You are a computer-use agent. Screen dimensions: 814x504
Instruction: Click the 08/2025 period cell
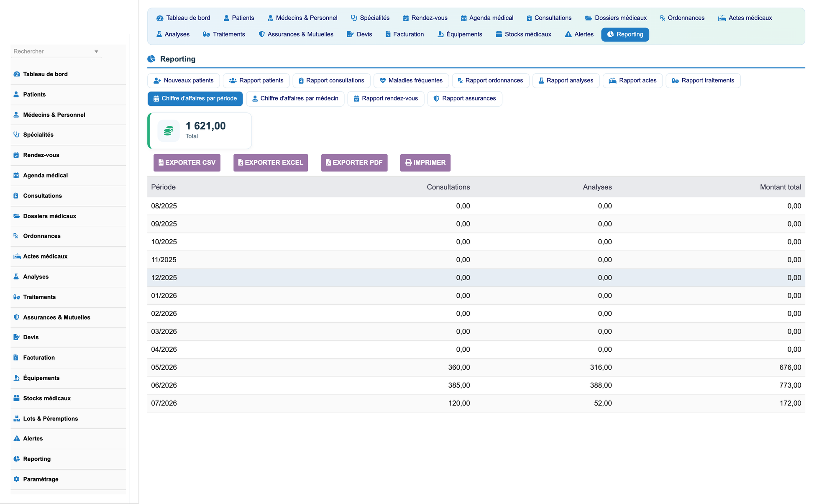[x=164, y=206]
